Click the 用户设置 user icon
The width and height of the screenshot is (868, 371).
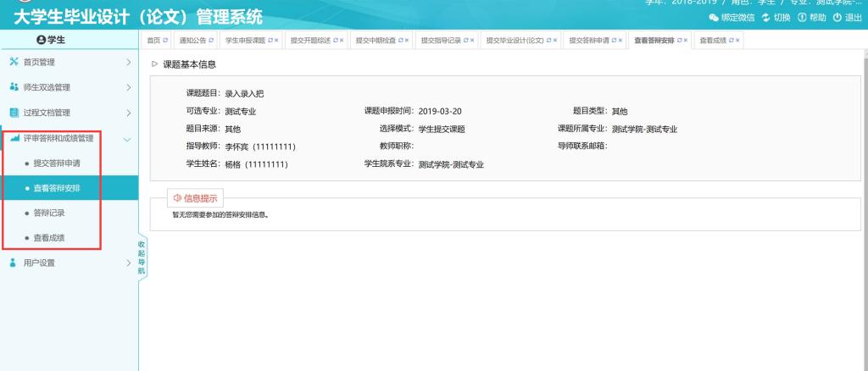pos(13,263)
